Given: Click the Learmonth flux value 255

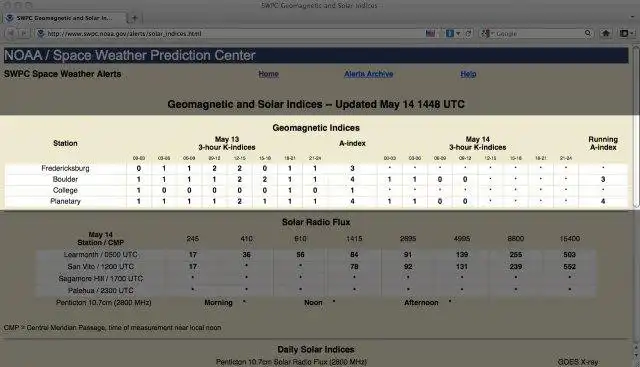Looking at the screenshot, I should [x=516, y=255].
